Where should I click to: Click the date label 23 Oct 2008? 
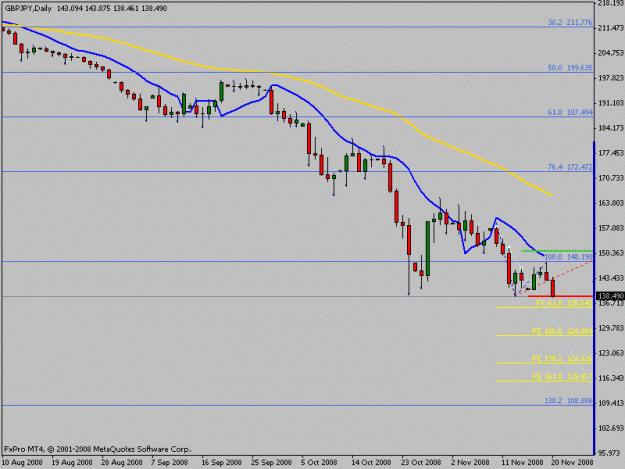click(421, 462)
